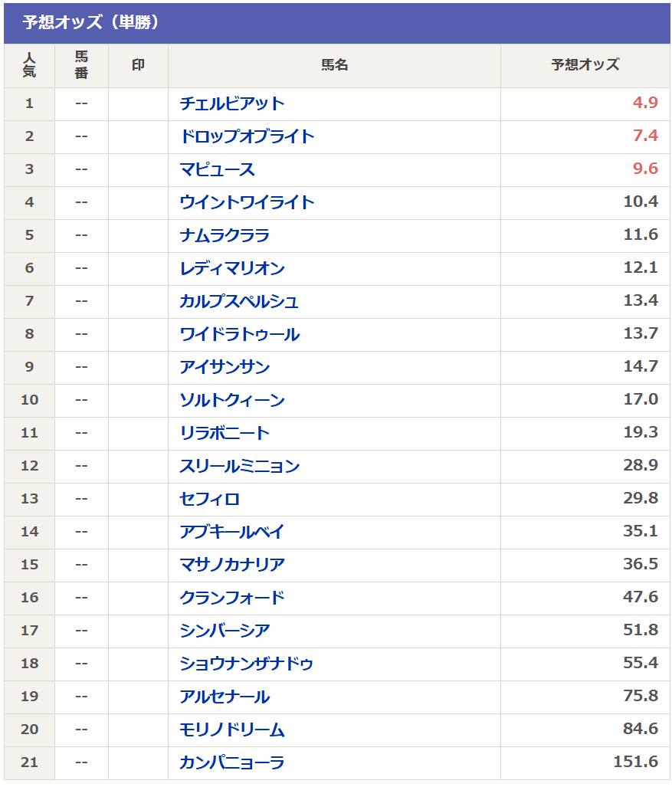The width and height of the screenshot is (672, 787).
Task: Click the 馬名 column header
Action: [x=334, y=66]
